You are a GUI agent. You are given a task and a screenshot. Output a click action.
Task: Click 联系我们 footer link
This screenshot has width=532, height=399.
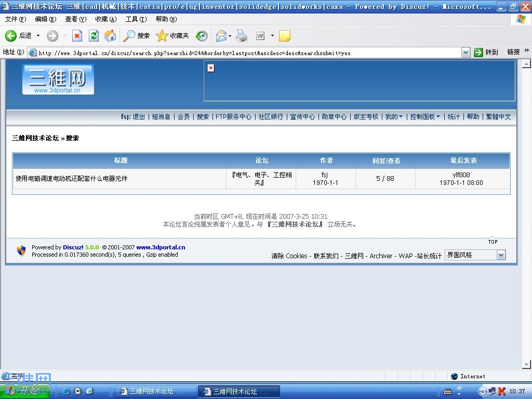[x=326, y=256]
